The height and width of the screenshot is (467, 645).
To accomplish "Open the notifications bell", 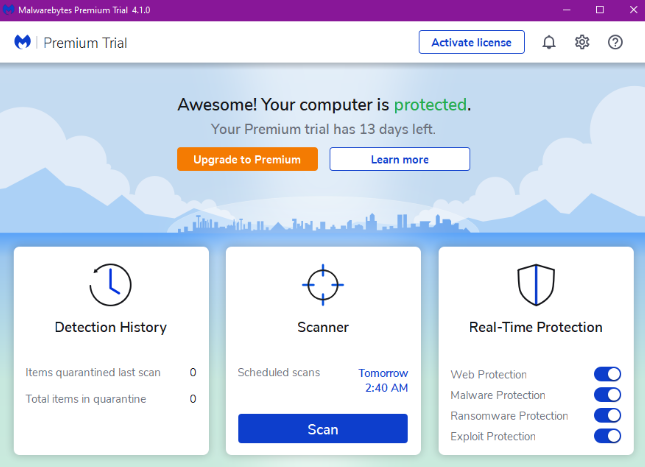I will coord(549,42).
